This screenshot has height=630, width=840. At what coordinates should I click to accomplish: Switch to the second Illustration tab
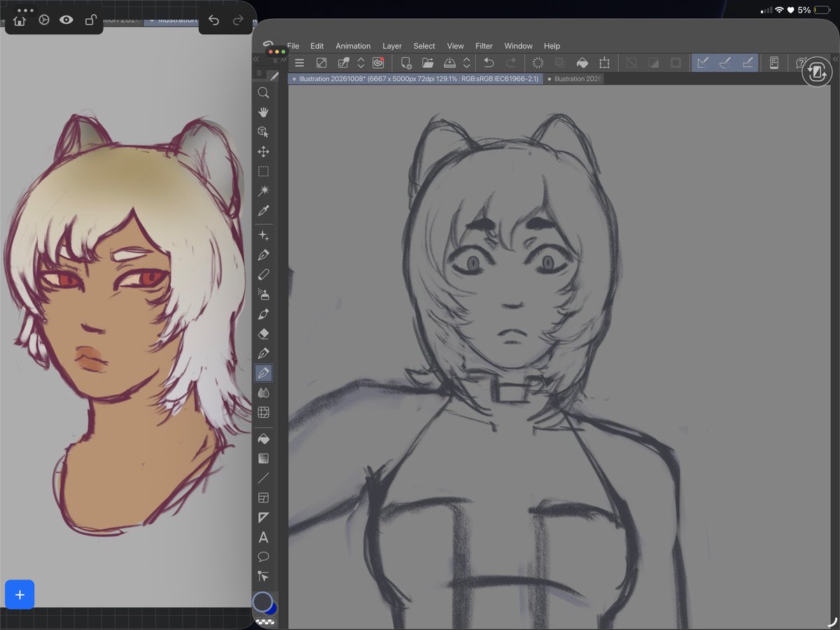(574, 79)
